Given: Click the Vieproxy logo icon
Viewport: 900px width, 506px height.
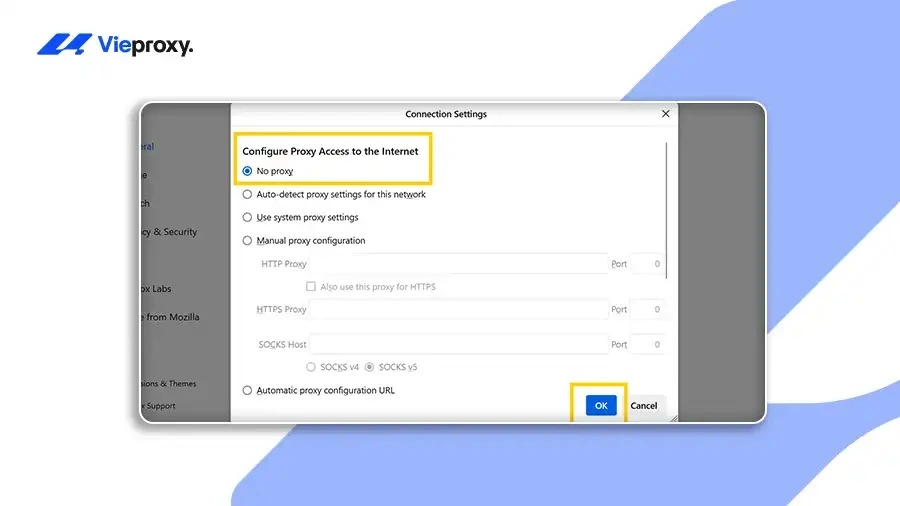Looking at the screenshot, I should pyautogui.click(x=64, y=44).
